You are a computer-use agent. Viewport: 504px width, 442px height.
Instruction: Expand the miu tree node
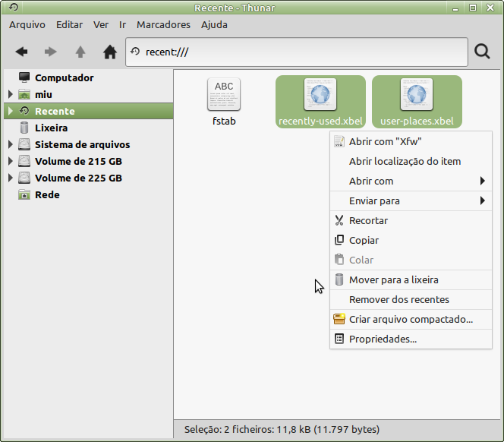[11, 94]
